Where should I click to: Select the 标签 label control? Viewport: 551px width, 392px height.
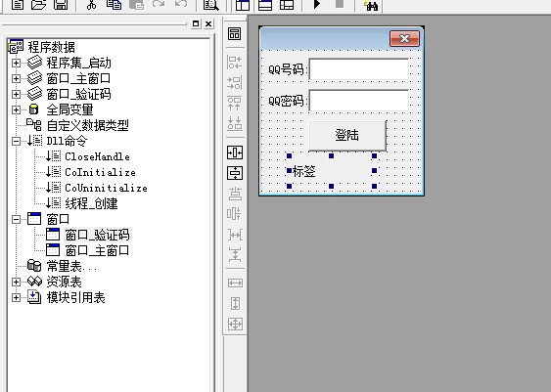pos(332,171)
